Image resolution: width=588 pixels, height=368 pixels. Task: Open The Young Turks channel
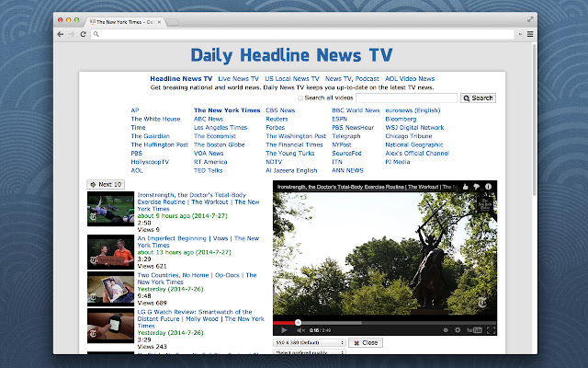coord(290,154)
